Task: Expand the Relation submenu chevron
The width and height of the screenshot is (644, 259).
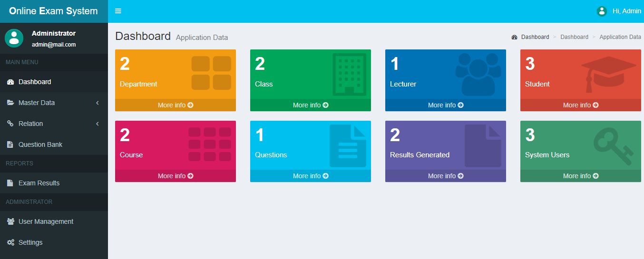Action: coord(98,124)
